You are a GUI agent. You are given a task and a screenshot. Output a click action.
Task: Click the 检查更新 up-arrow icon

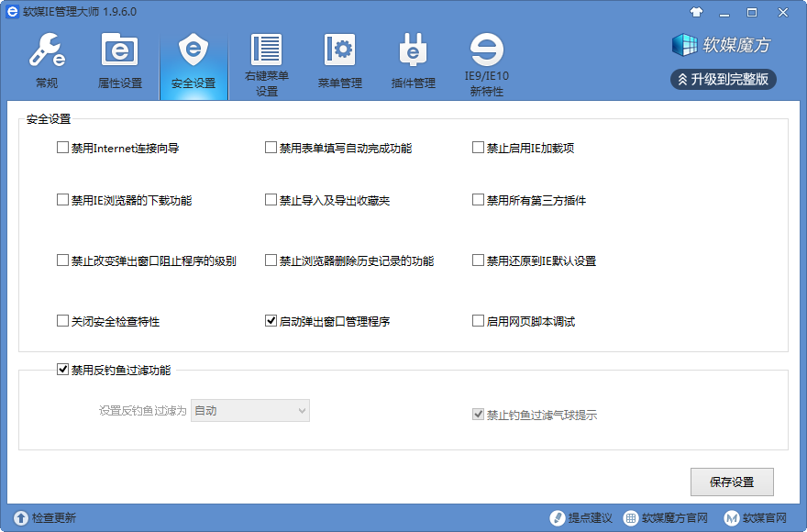(21, 518)
